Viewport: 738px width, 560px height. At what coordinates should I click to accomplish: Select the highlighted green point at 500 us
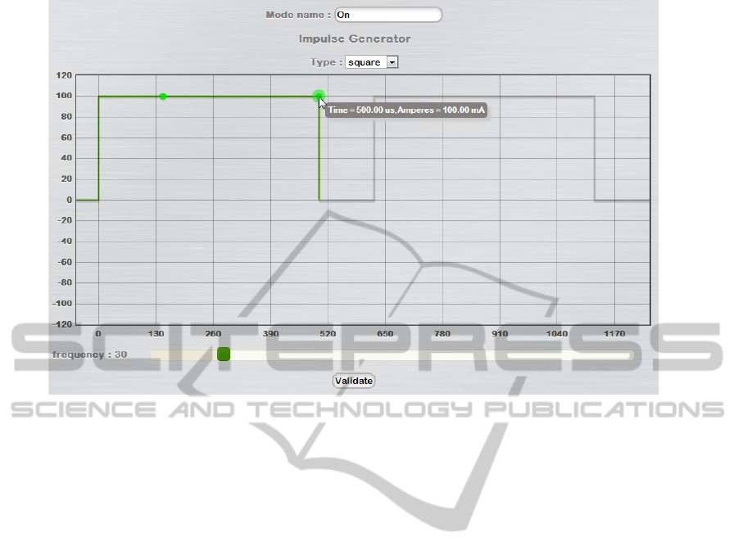pos(319,97)
